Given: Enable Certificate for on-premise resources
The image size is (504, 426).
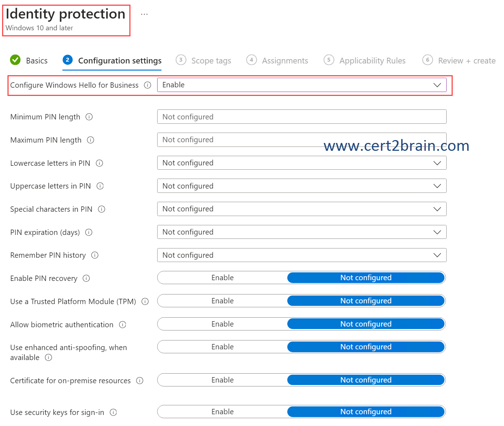Looking at the screenshot, I should click(x=222, y=380).
